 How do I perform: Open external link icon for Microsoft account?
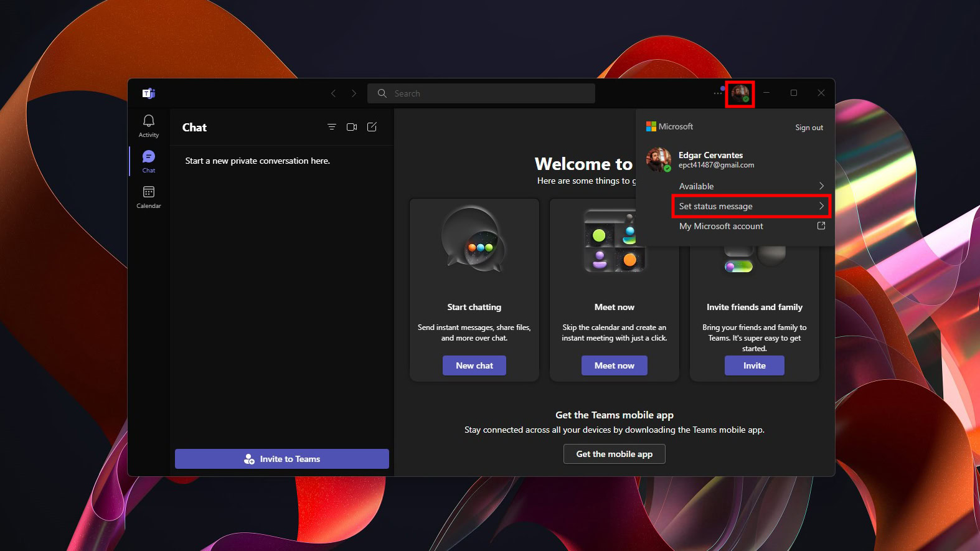(x=821, y=226)
